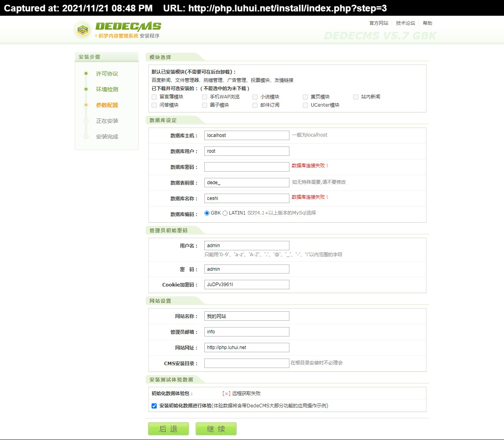This screenshot has height=440, width=504.
Task: Select LATIN1 database encoding
Action: 225,213
